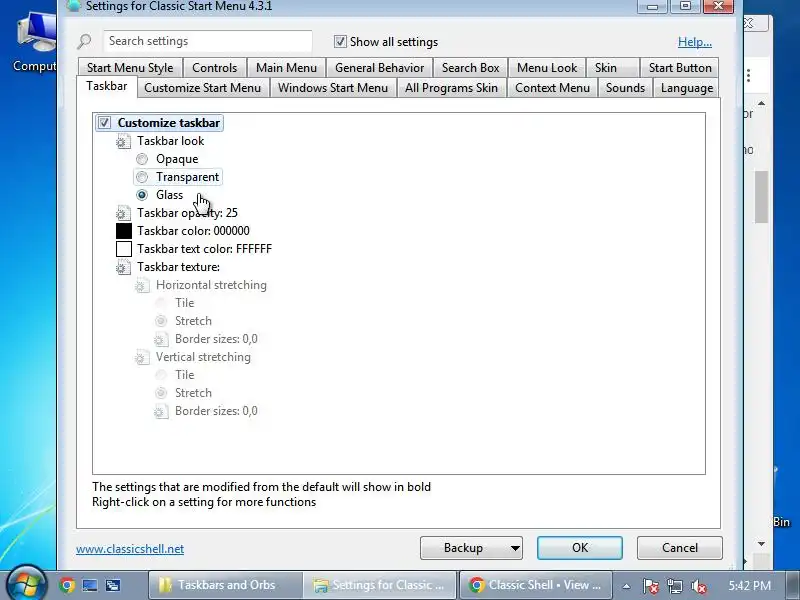
Task: Click the network tray icon
Action: click(674, 586)
